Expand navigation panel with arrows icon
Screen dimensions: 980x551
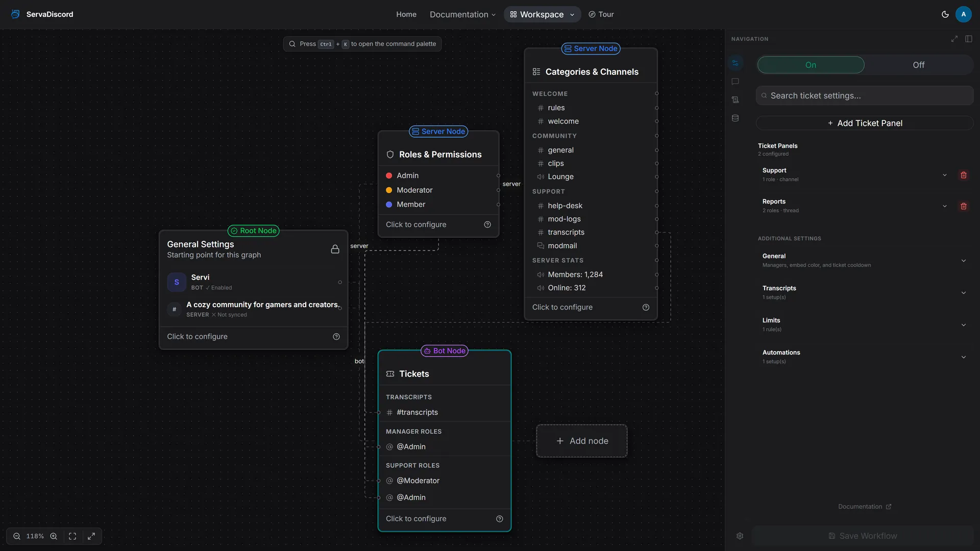tap(954, 39)
